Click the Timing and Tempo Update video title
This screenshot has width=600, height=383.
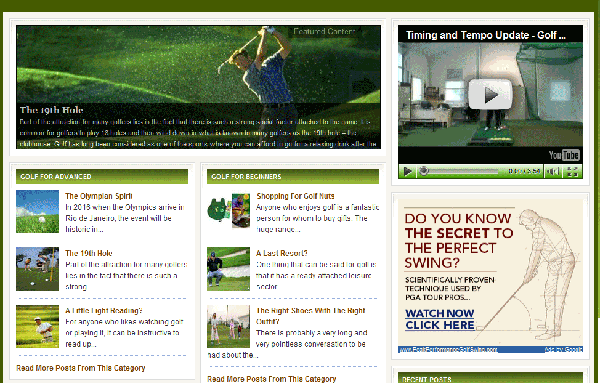point(486,35)
